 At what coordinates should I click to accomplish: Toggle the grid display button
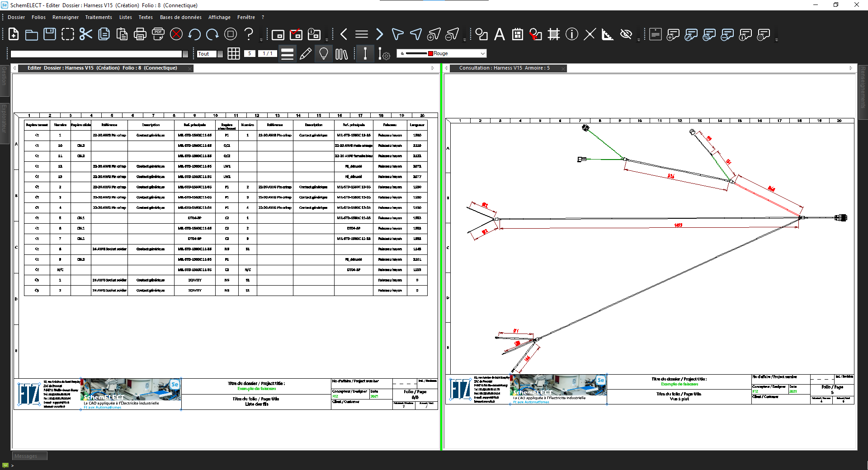[234, 54]
